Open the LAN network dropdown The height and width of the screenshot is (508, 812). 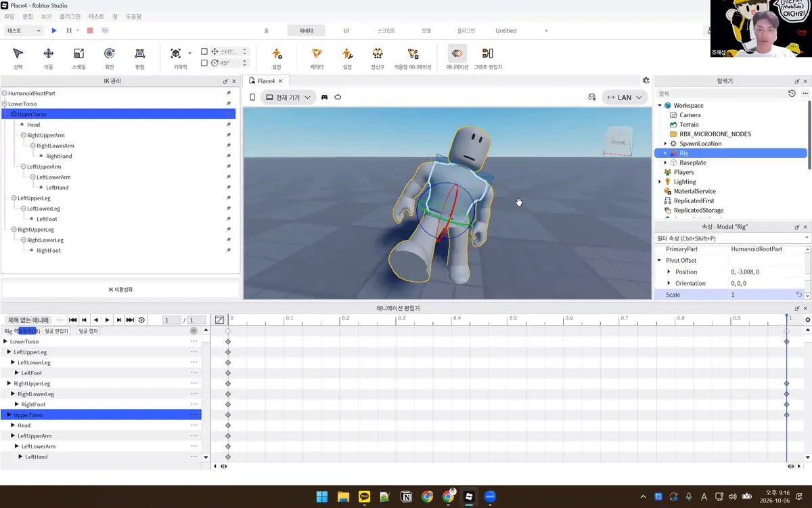(x=624, y=98)
